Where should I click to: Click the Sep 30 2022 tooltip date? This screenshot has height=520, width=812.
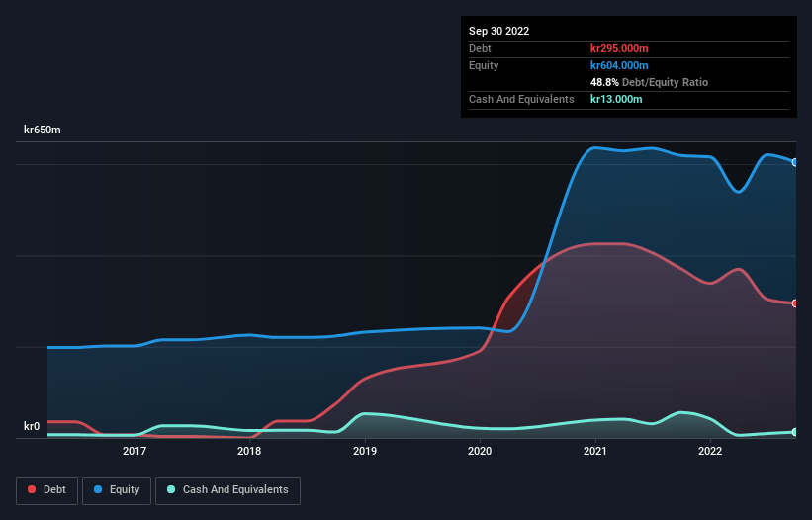tap(498, 31)
